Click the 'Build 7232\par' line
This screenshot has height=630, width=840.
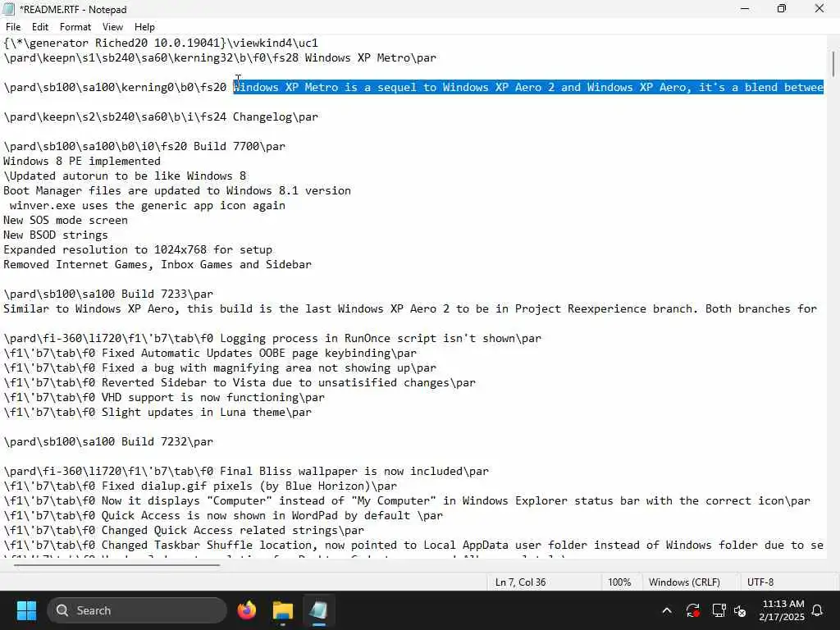pos(108,442)
